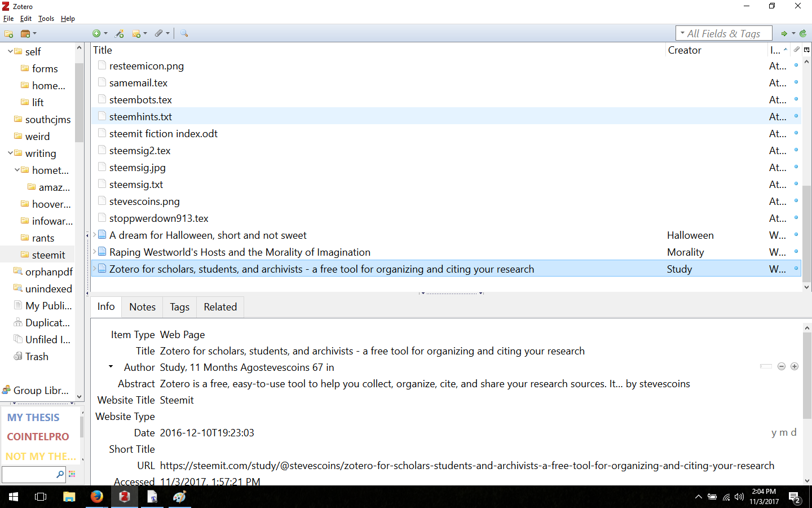
Task: Collapse the 'homet...' subcollection
Action: pos(17,170)
